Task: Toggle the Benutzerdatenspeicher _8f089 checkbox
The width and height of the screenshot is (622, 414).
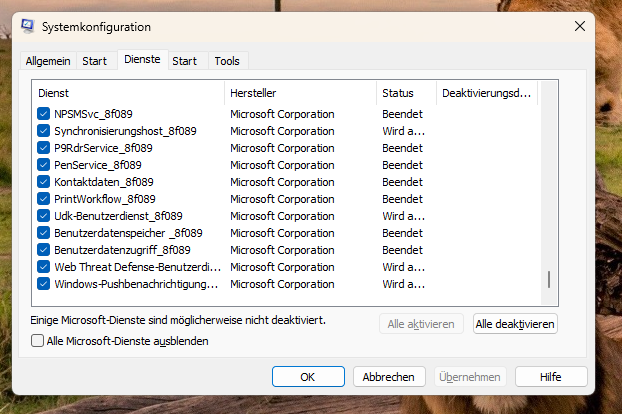Action: (x=44, y=233)
